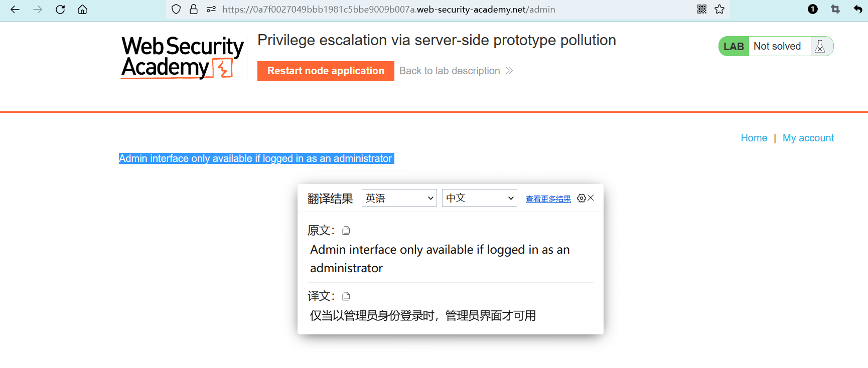Click the lab flask status icon

[x=820, y=47]
